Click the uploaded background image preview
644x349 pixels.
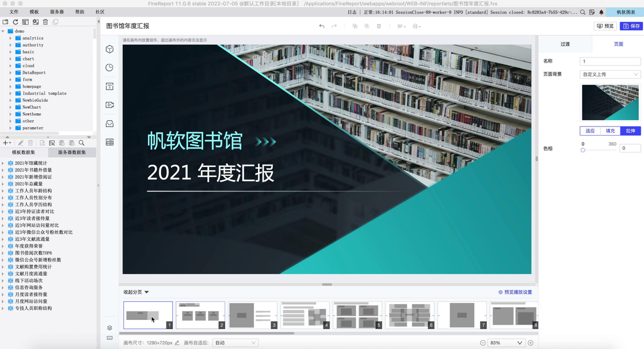610,102
